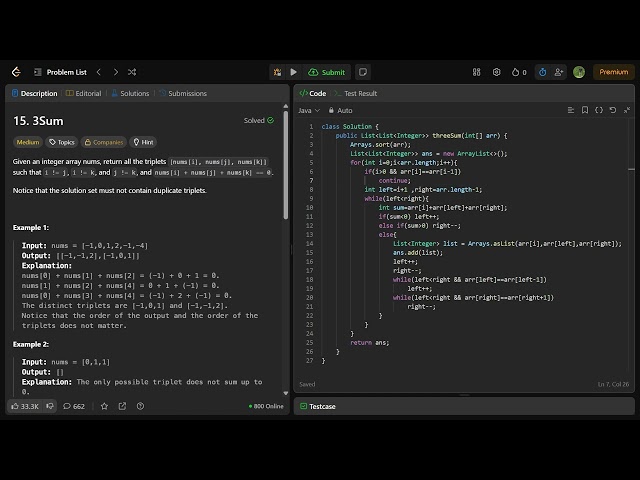Open the layout grid icon
640x480 pixels.
[x=476, y=72]
